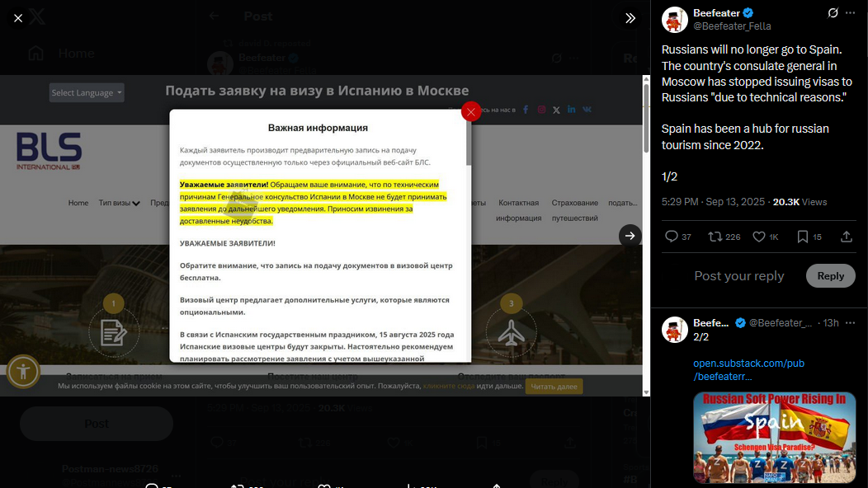Screen dimensions: 868x488
Task: Click Важная информация heading
Action: tap(318, 128)
